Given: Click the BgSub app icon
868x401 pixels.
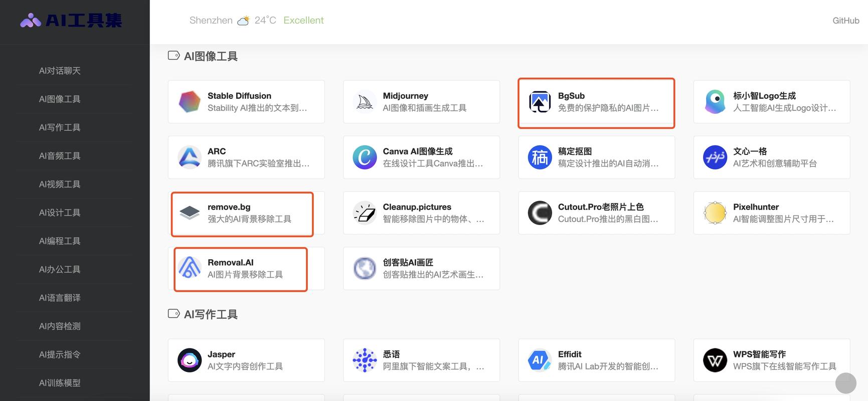Looking at the screenshot, I should coord(540,102).
